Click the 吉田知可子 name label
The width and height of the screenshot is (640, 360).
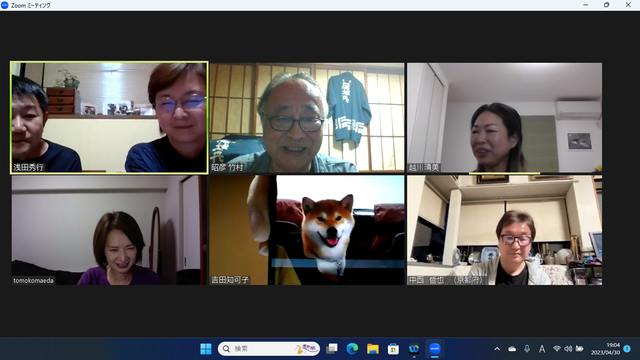point(230,280)
